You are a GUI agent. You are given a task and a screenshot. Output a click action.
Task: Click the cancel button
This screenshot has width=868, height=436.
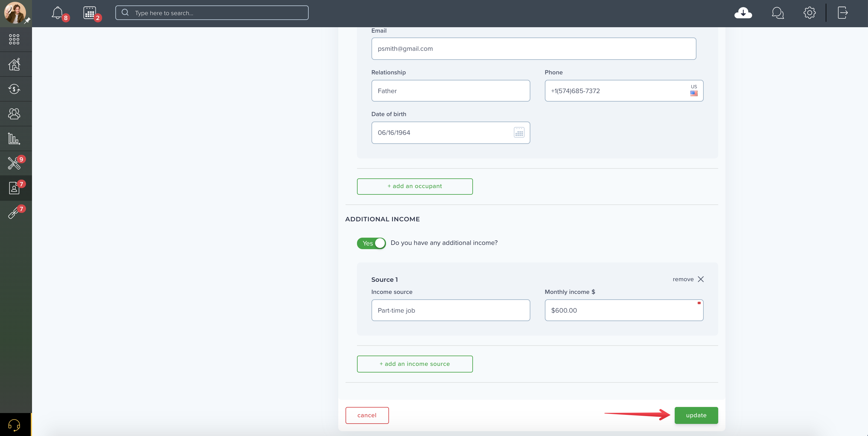[367, 415]
